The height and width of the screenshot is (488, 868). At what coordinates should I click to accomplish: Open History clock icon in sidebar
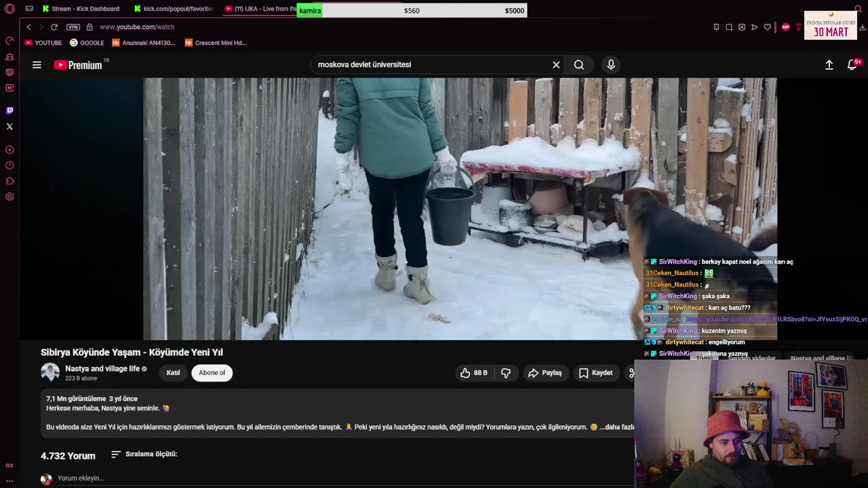pyautogui.click(x=9, y=165)
